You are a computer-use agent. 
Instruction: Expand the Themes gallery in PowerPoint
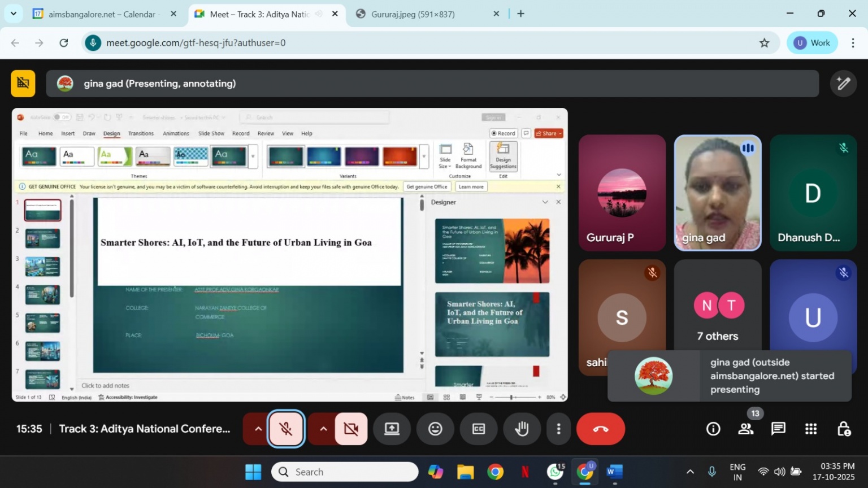[253, 156]
